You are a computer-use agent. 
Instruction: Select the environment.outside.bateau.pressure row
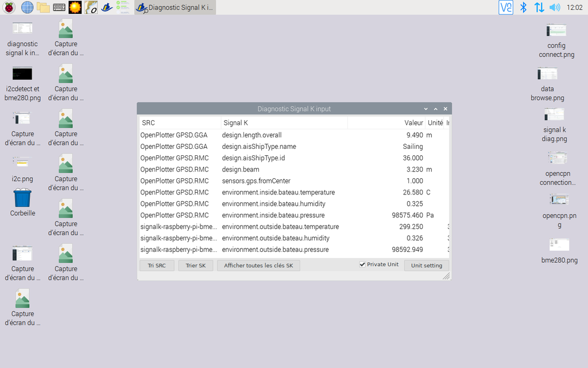point(294,250)
